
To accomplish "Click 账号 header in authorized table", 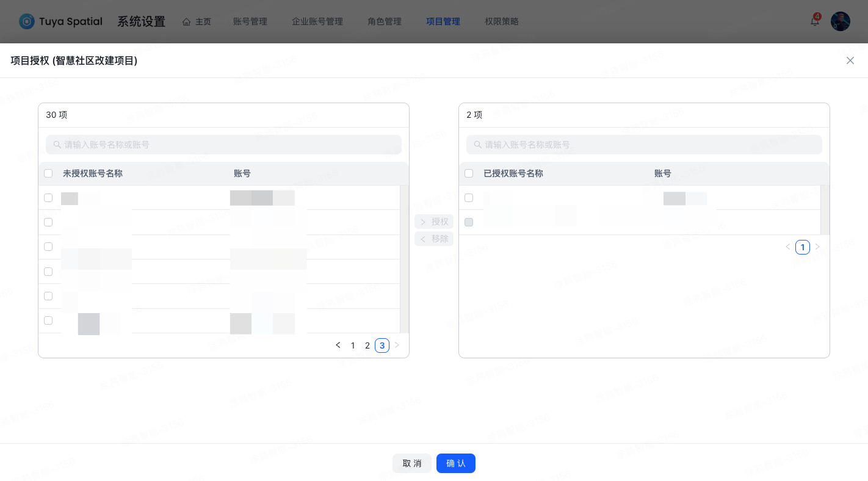I will [x=663, y=173].
